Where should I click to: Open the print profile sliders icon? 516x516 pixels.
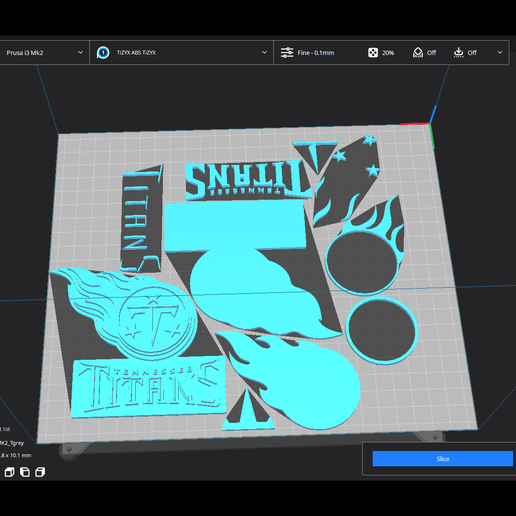click(x=287, y=53)
